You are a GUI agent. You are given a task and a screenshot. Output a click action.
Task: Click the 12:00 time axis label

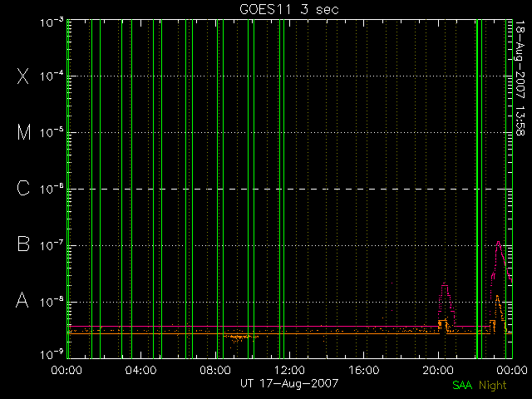click(289, 370)
